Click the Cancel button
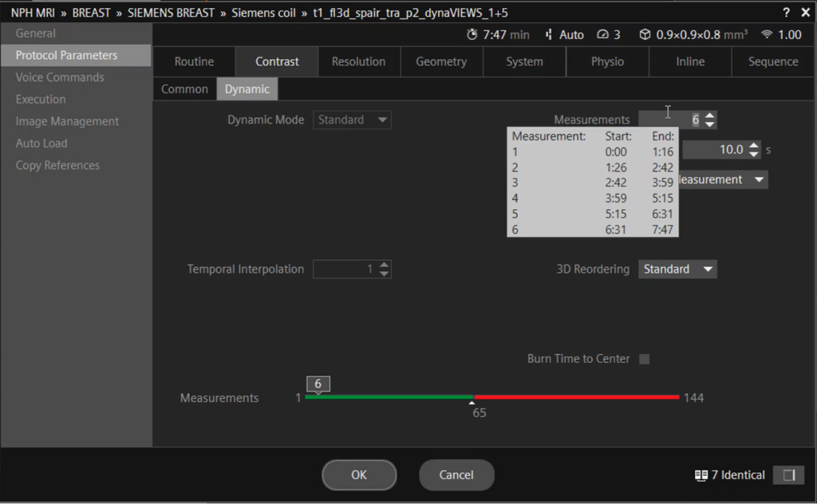This screenshot has height=504, width=817. click(456, 475)
